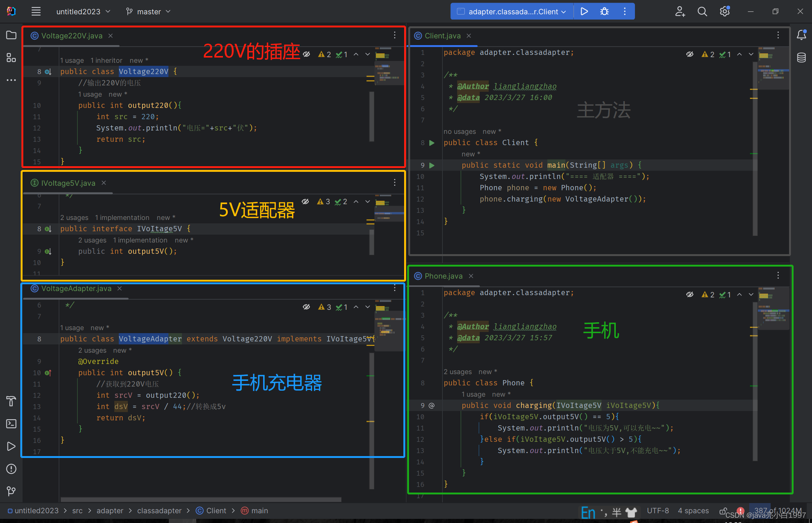
Task: Jump to next highlighted error in IVoltage5V editor
Action: click(368, 202)
